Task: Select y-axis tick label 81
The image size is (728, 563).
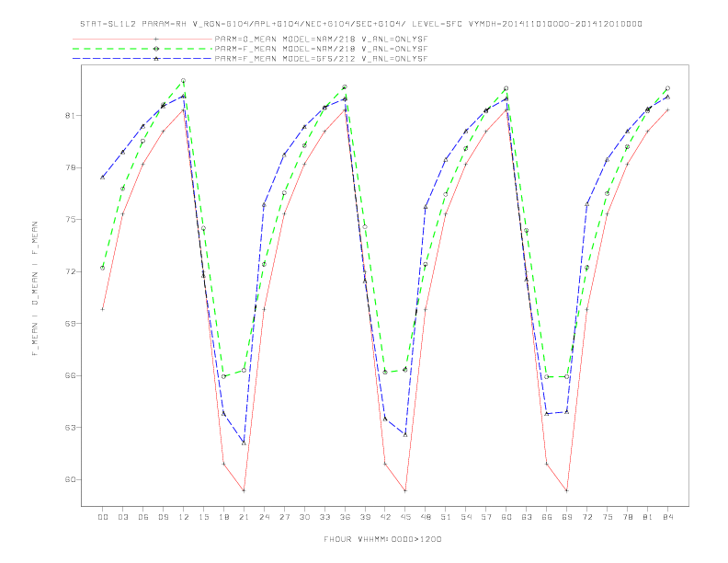Action: pyautogui.click(x=71, y=115)
